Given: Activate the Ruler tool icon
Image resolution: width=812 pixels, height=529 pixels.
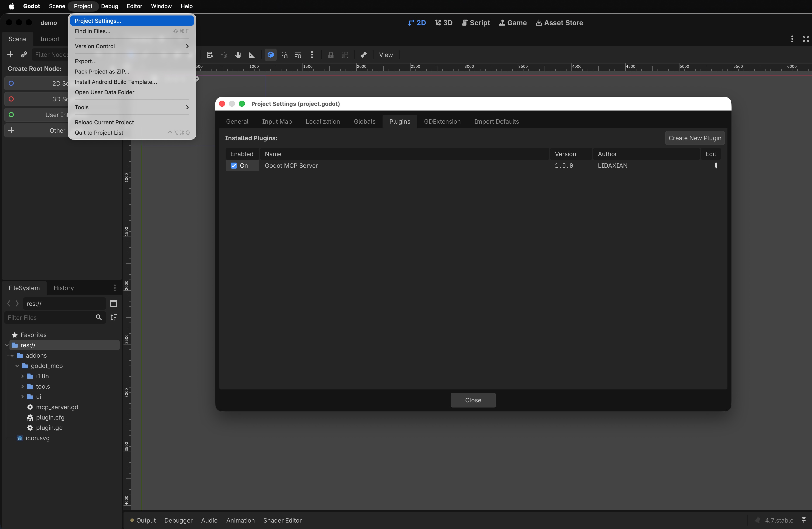Looking at the screenshot, I should point(252,55).
